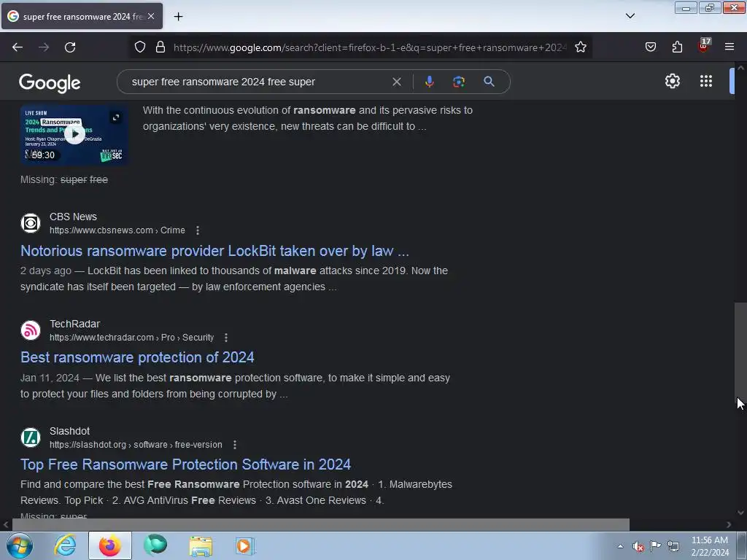Click the Firefox address bar URL
Viewport: 747px width, 560px height.
point(370,47)
